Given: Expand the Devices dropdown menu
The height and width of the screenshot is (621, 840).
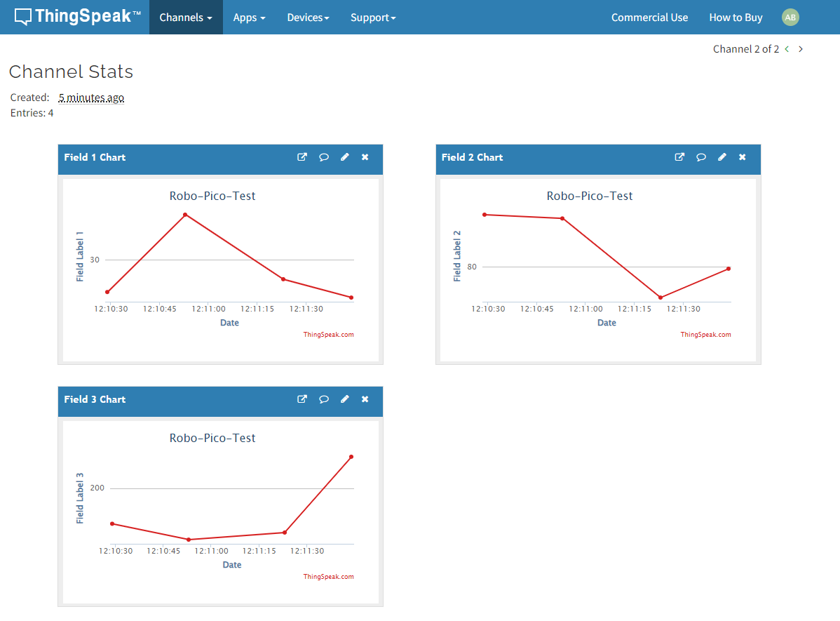Looking at the screenshot, I should click(x=308, y=18).
